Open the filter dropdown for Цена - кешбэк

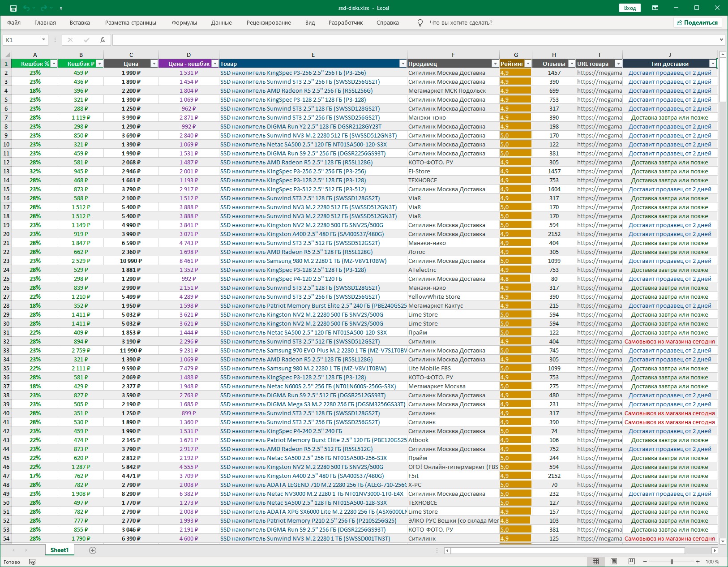215,64
